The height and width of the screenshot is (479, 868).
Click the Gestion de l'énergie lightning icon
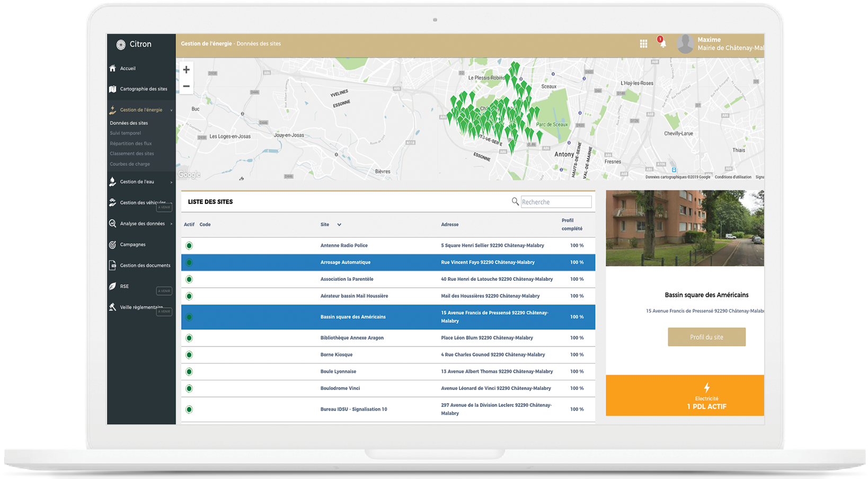tap(112, 110)
